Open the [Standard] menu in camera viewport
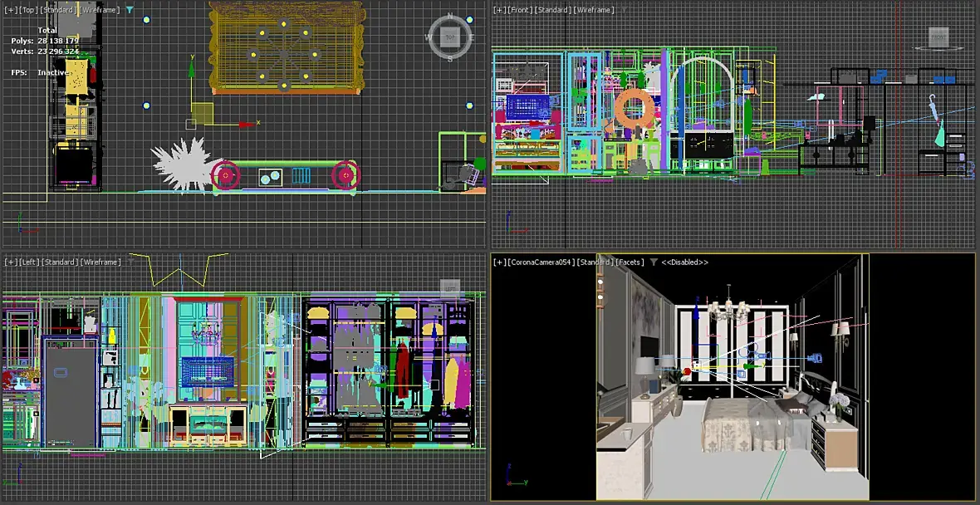The height and width of the screenshot is (505, 980). tap(595, 262)
